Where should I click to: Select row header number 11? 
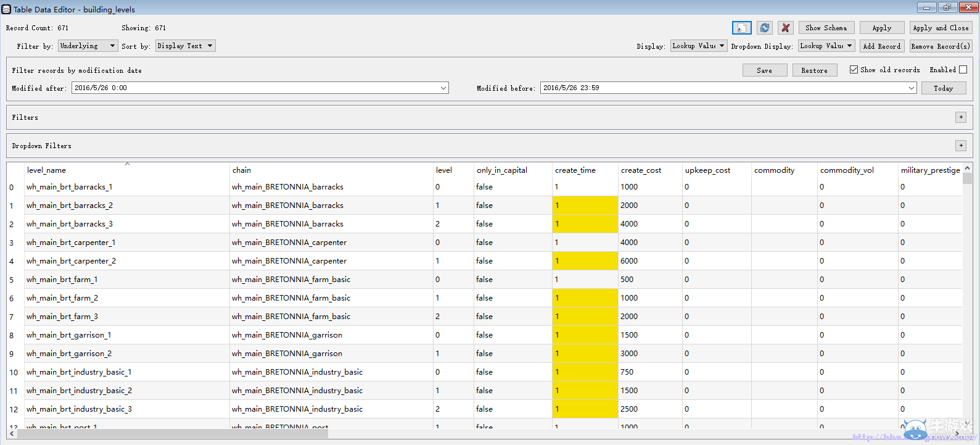tap(15, 391)
